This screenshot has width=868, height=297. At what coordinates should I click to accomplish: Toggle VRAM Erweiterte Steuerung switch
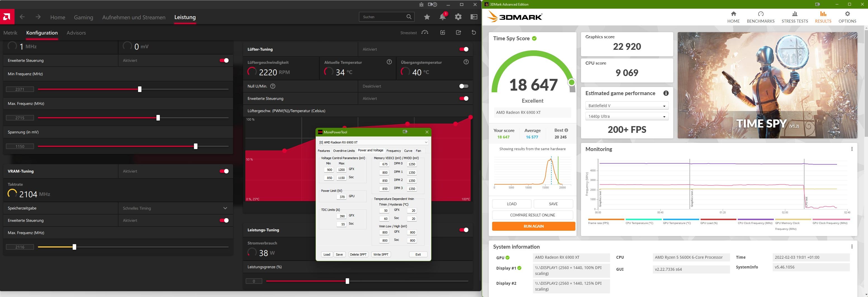tap(224, 220)
